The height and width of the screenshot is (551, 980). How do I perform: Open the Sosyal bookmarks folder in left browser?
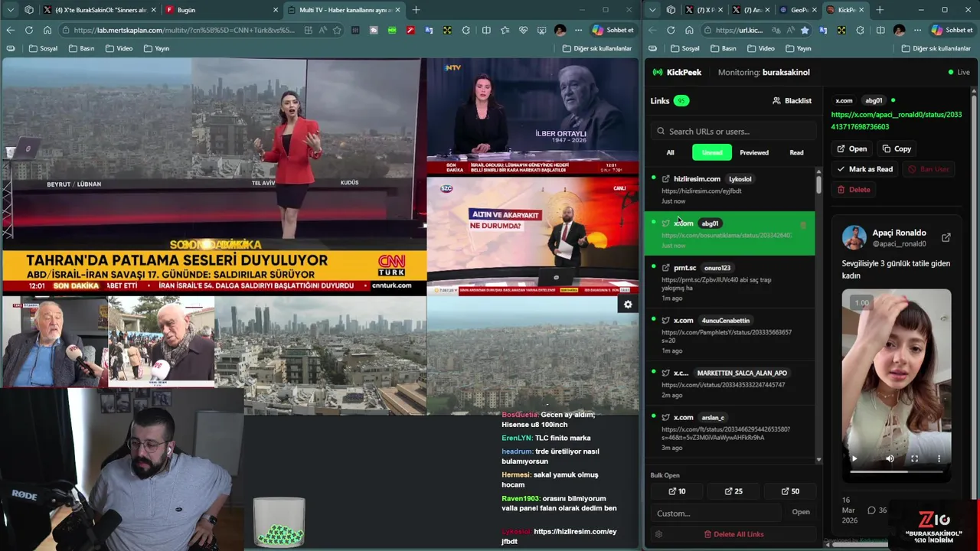click(43, 48)
